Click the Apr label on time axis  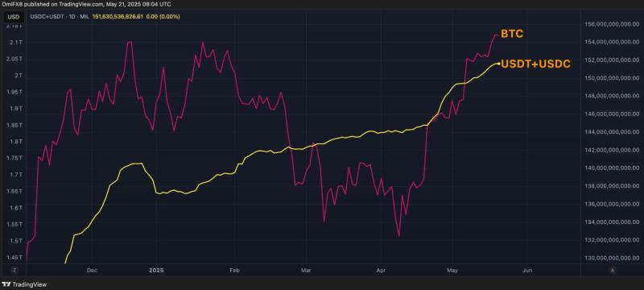pos(381,271)
